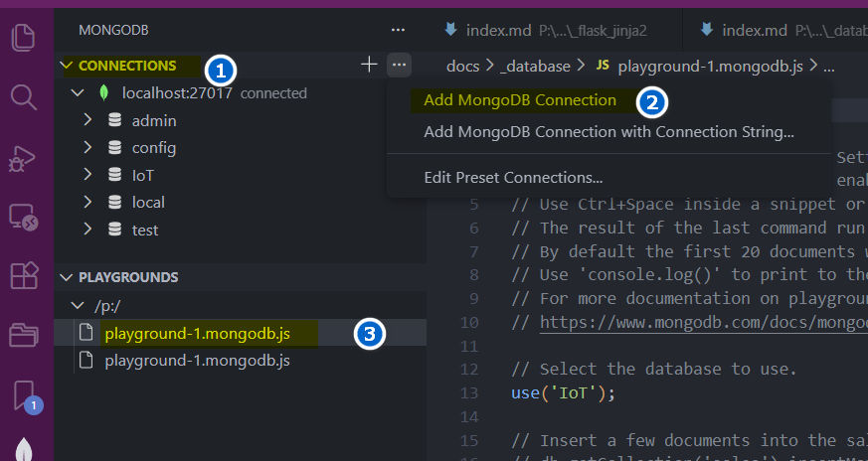Open Run and Debug view
868x461 pixels.
tap(22, 157)
